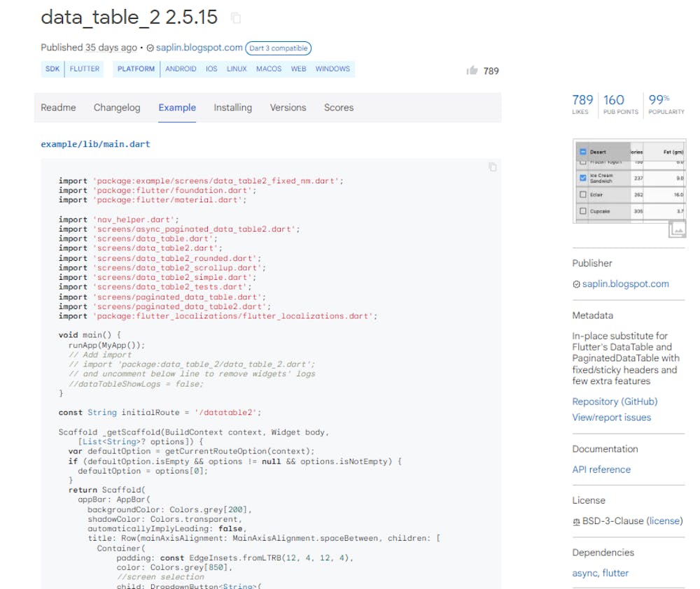Select the WINDOWS platform tag

click(x=332, y=69)
